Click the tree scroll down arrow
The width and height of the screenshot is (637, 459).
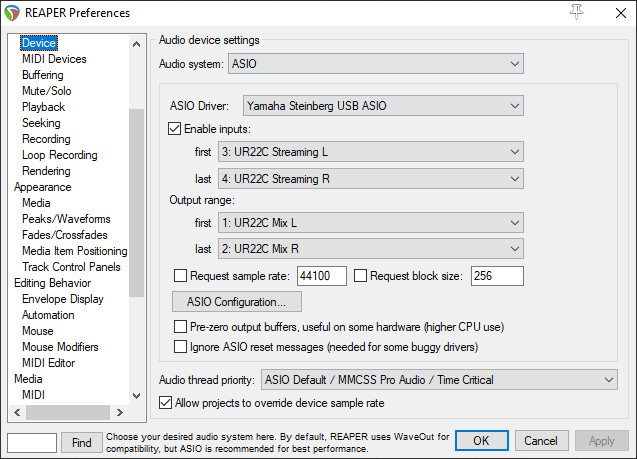coord(136,395)
